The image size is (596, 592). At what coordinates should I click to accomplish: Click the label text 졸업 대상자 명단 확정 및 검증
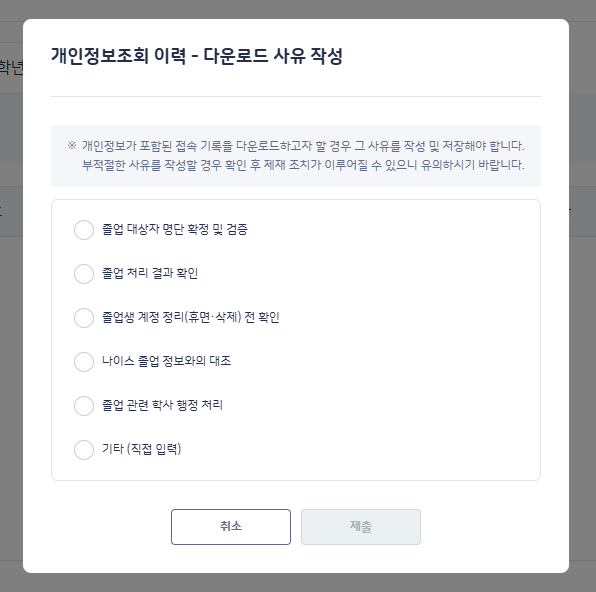pos(175,229)
